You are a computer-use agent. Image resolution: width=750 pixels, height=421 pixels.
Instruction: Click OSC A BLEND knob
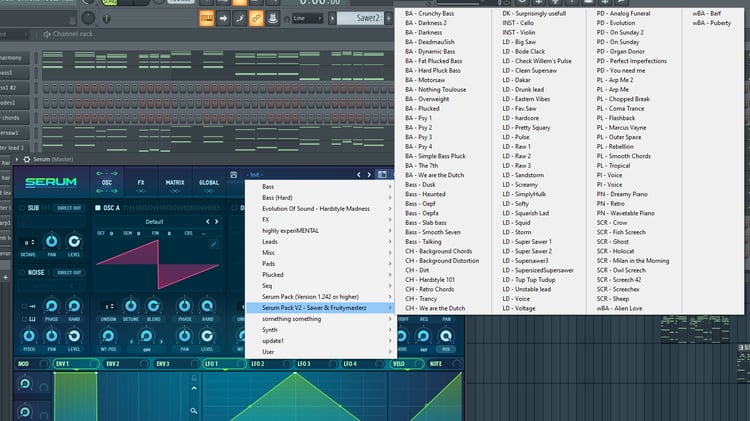[x=154, y=306]
